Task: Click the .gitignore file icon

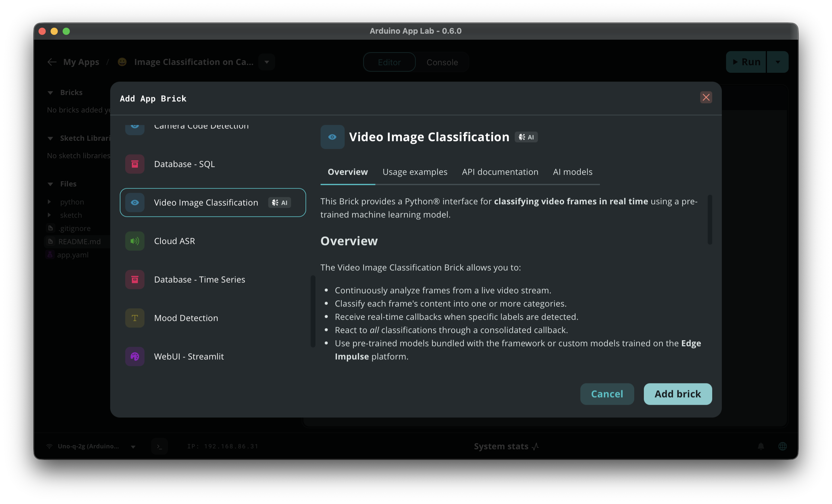Action: [x=50, y=228]
